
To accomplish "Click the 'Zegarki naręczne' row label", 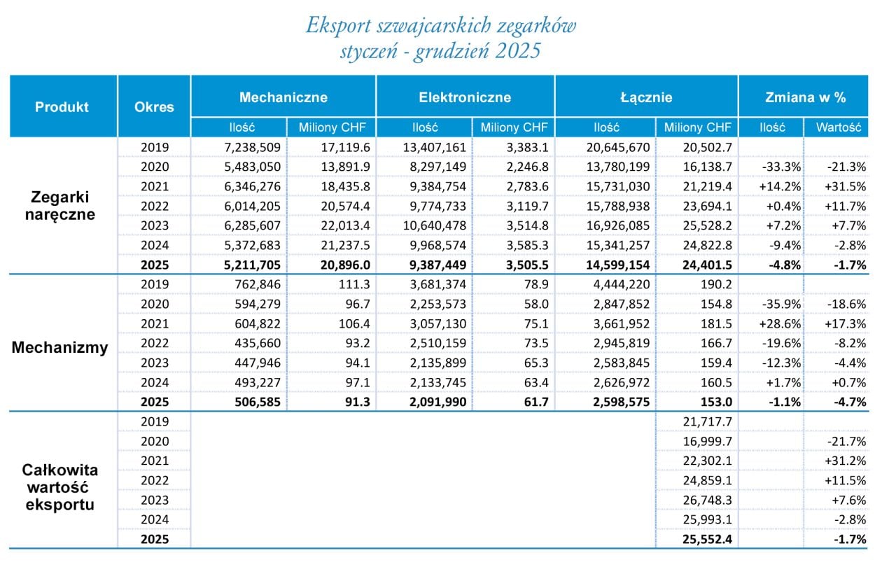I will pyautogui.click(x=62, y=206).
